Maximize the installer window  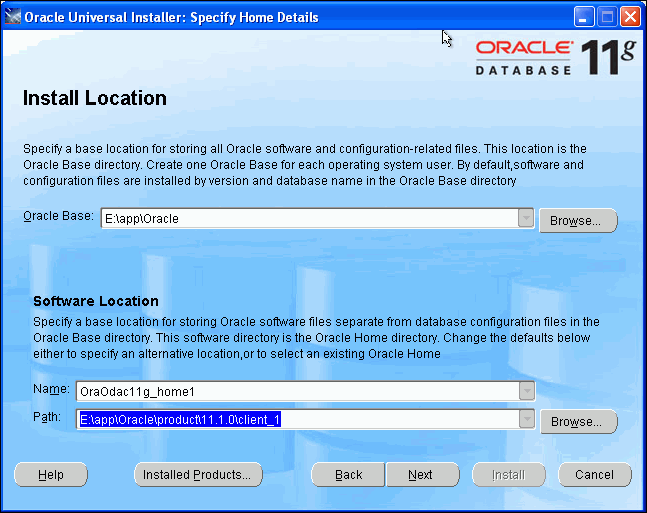(x=608, y=17)
